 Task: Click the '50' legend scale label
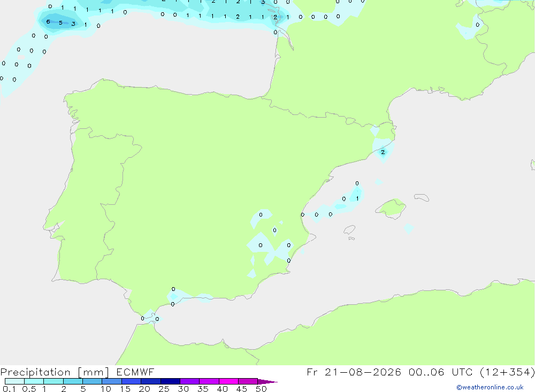click(x=261, y=389)
